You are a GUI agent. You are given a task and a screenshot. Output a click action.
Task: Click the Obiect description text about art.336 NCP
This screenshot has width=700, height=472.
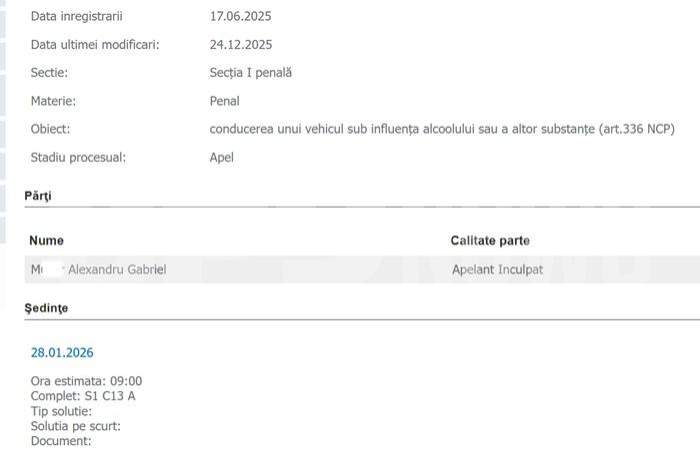point(442,129)
